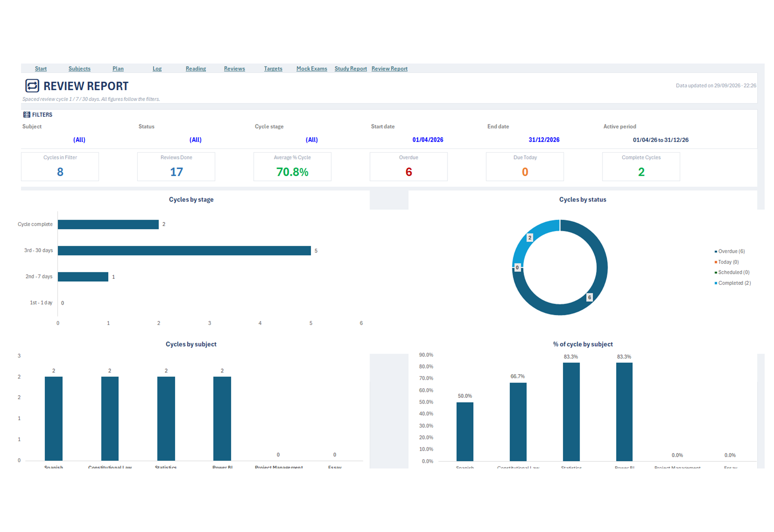Go to the Subjects sheet
The width and height of the screenshot is (774, 532).
79,69
